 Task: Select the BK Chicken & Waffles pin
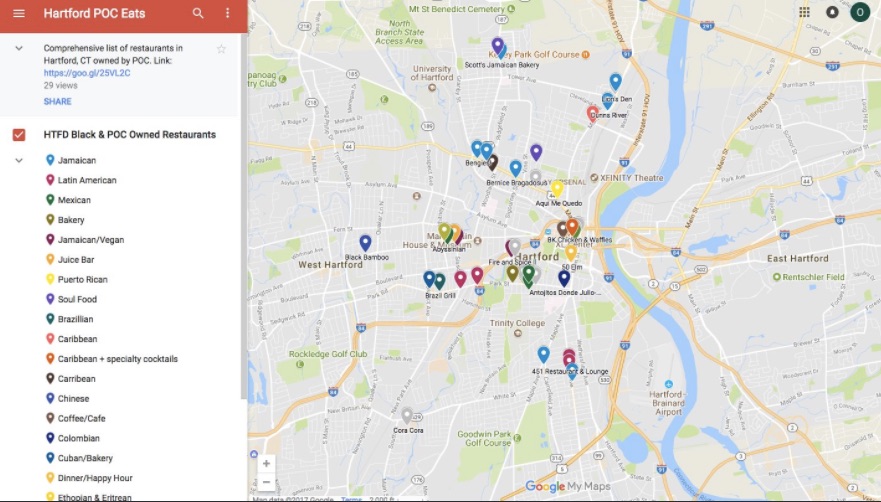[x=573, y=228]
